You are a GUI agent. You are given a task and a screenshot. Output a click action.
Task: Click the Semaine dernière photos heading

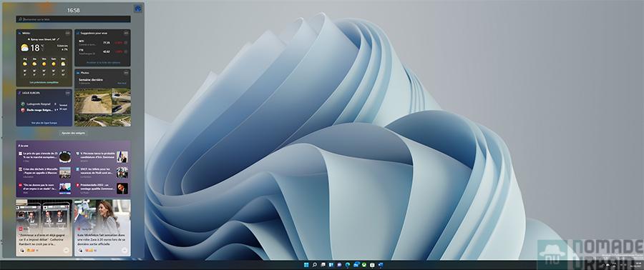point(91,79)
